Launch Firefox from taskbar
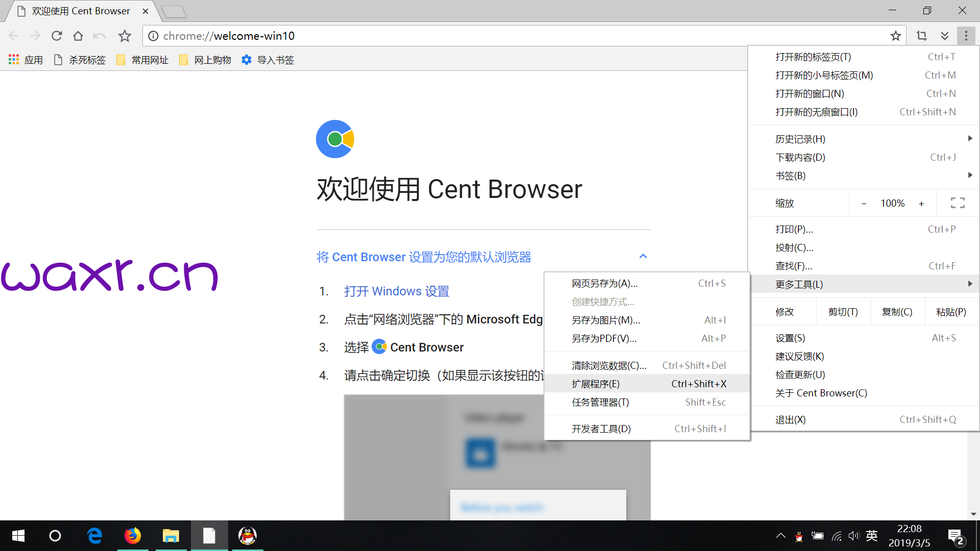The width and height of the screenshot is (980, 551). pyautogui.click(x=133, y=536)
